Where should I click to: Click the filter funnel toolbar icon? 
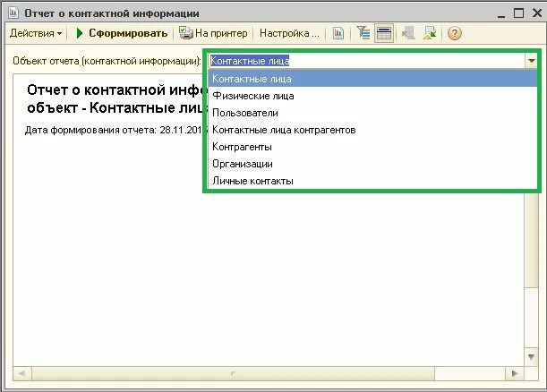[363, 33]
